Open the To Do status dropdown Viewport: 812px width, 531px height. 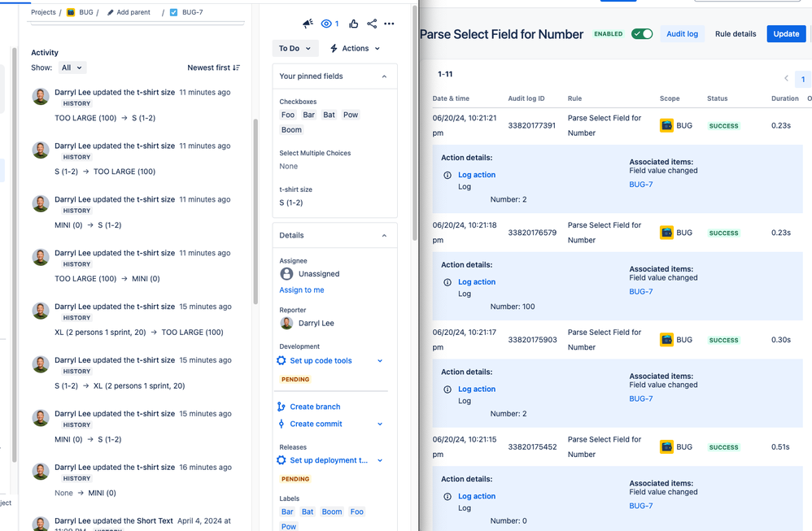tap(295, 48)
